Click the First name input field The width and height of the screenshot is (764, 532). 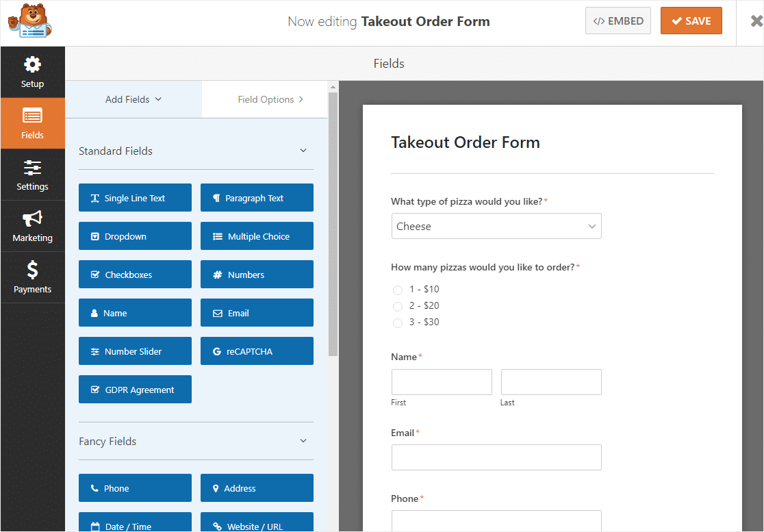click(x=441, y=381)
